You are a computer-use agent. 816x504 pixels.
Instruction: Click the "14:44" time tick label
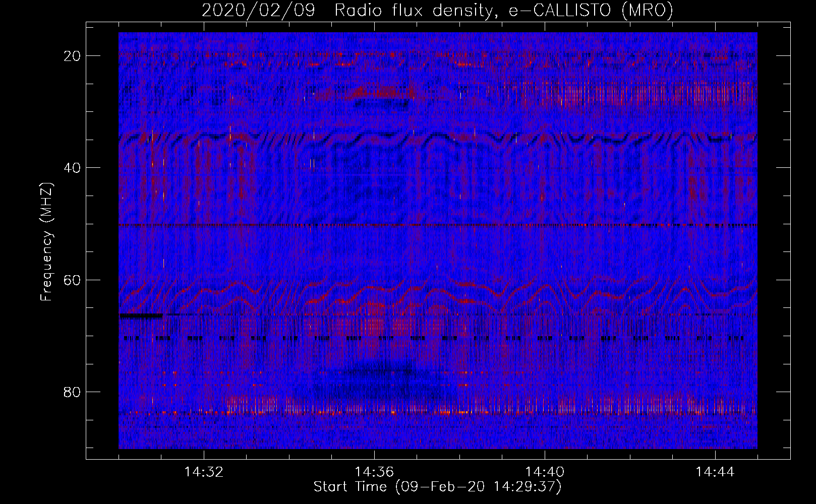click(715, 472)
